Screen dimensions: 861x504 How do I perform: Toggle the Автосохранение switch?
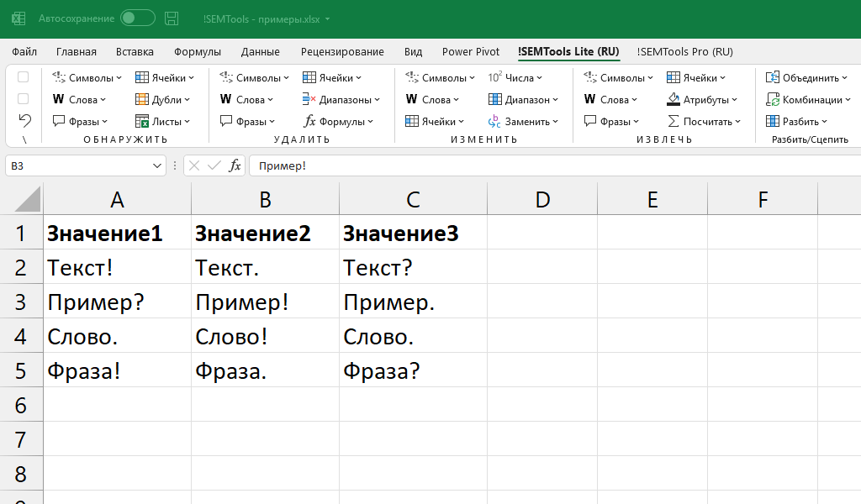pyautogui.click(x=137, y=18)
